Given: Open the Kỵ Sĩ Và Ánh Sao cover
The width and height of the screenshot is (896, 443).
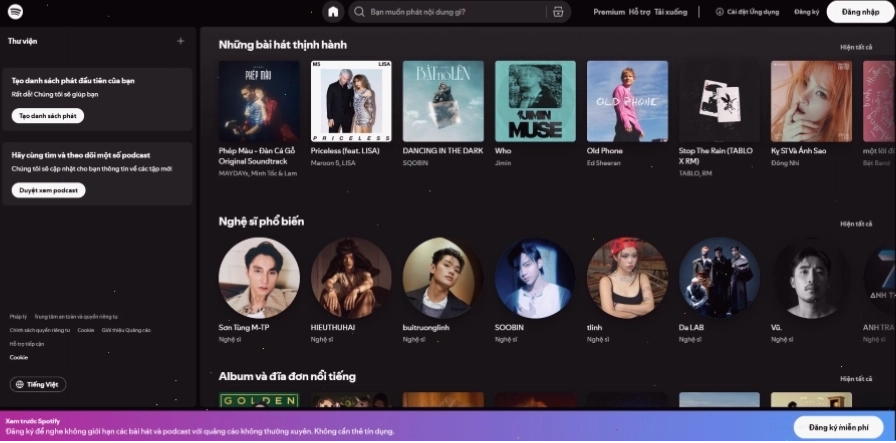Looking at the screenshot, I should point(811,101).
